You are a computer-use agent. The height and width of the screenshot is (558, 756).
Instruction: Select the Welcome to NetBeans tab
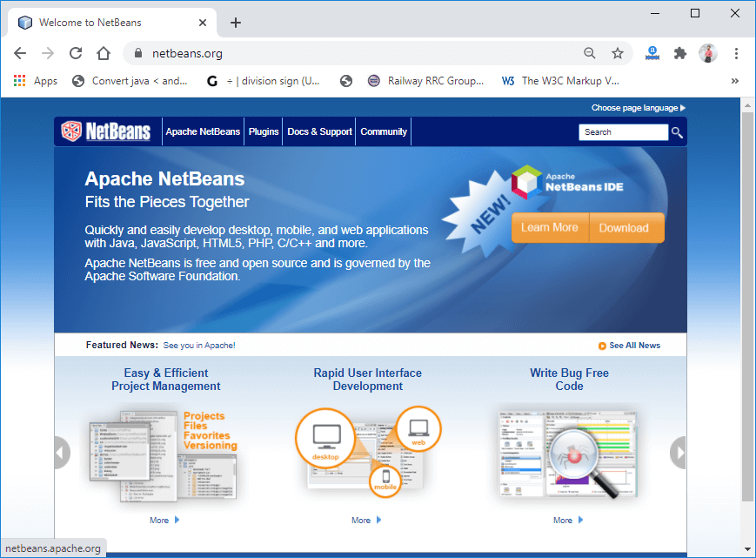tap(110, 23)
